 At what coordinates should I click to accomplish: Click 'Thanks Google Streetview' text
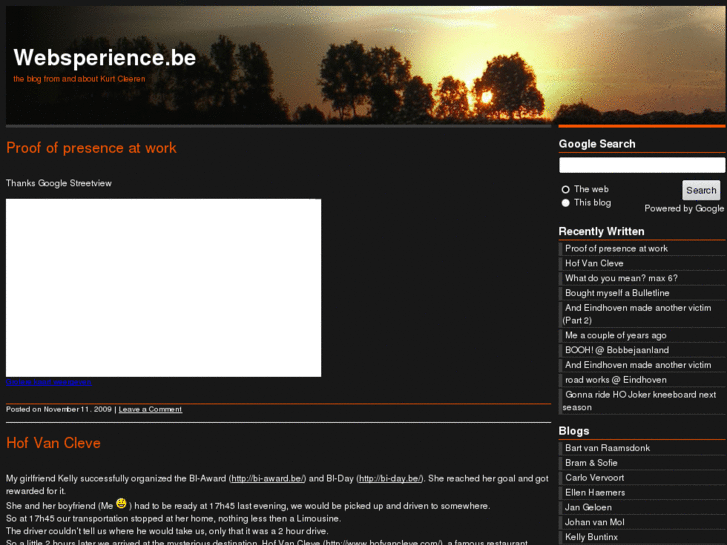[59, 183]
